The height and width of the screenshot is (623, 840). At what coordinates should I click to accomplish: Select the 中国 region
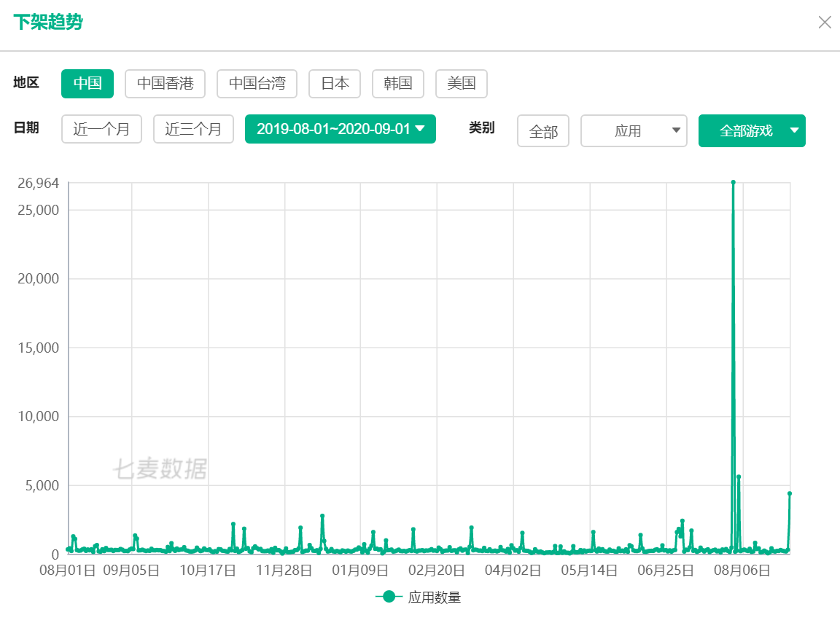(87, 84)
